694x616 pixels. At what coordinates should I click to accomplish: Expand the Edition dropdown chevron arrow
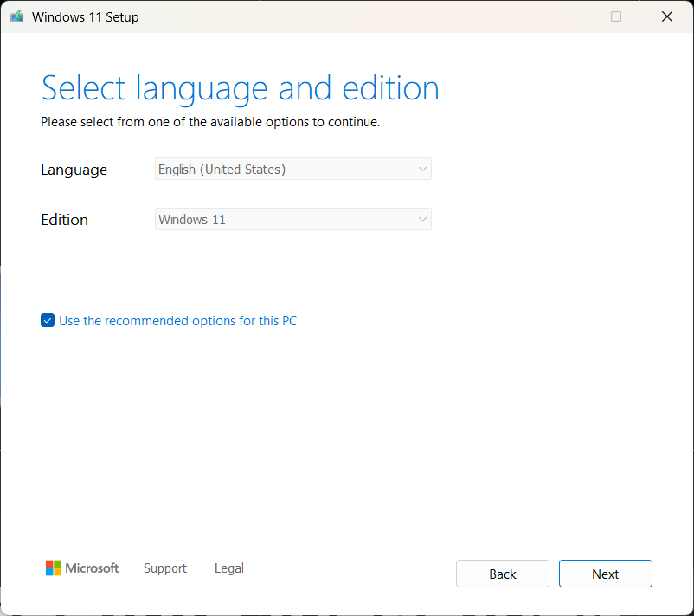(x=422, y=220)
